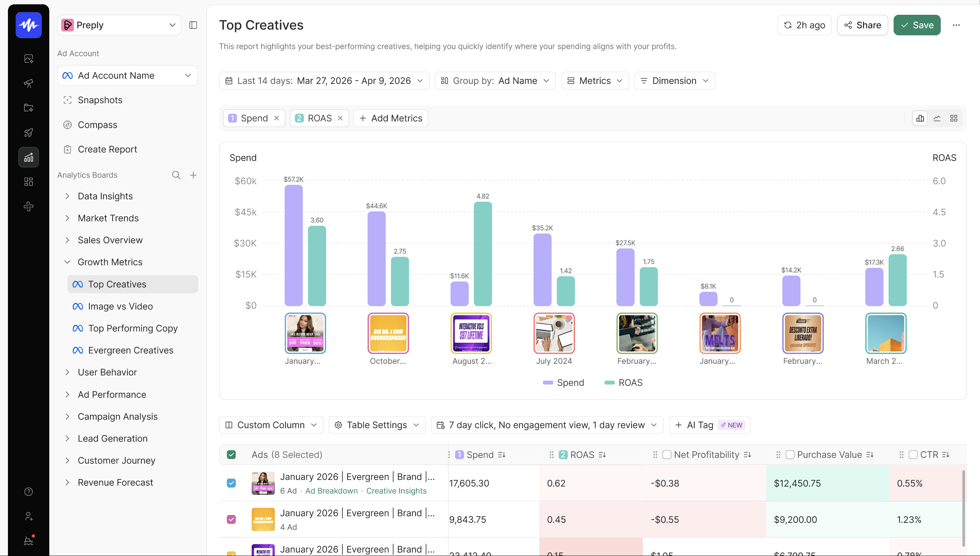The image size is (980, 556).
Task: Click the Save button
Action: click(917, 25)
